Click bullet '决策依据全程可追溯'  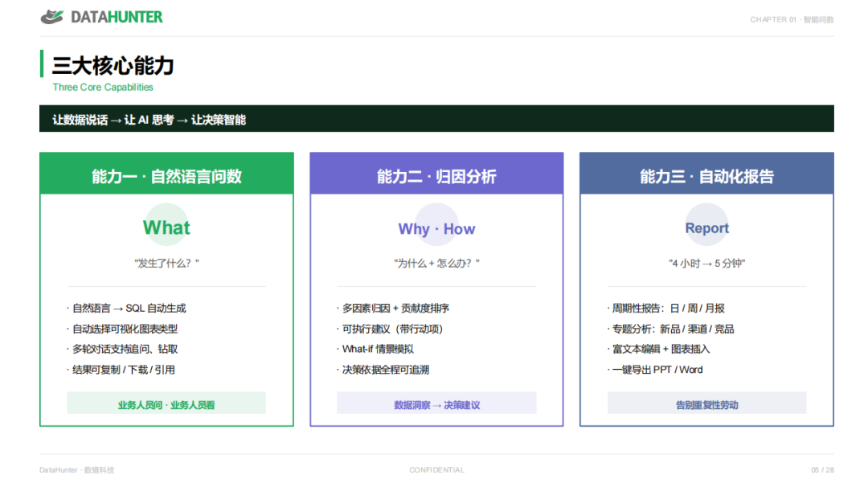point(383,370)
